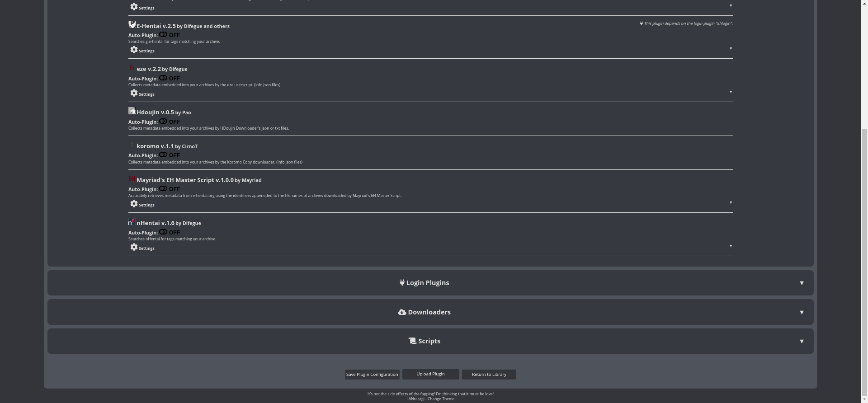Click 'Searches g.e-hentai for tags' description
This screenshot has width=868, height=403.
click(x=174, y=42)
